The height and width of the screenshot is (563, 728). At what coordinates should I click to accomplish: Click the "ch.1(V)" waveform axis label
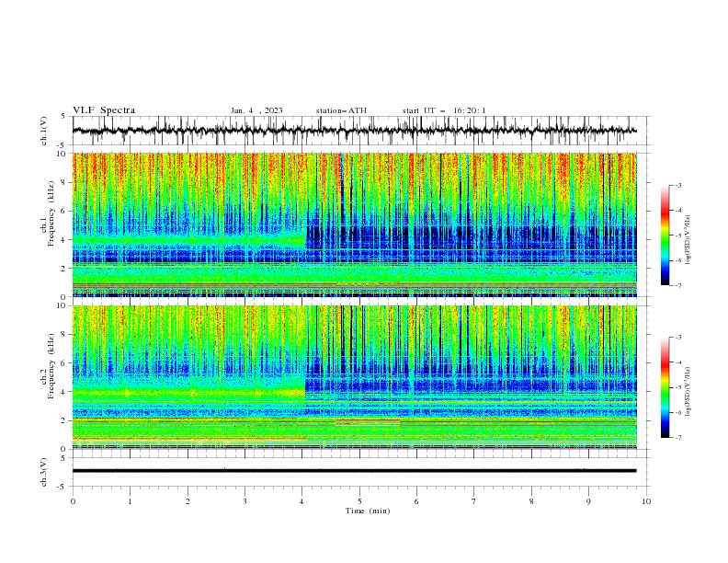(43, 131)
